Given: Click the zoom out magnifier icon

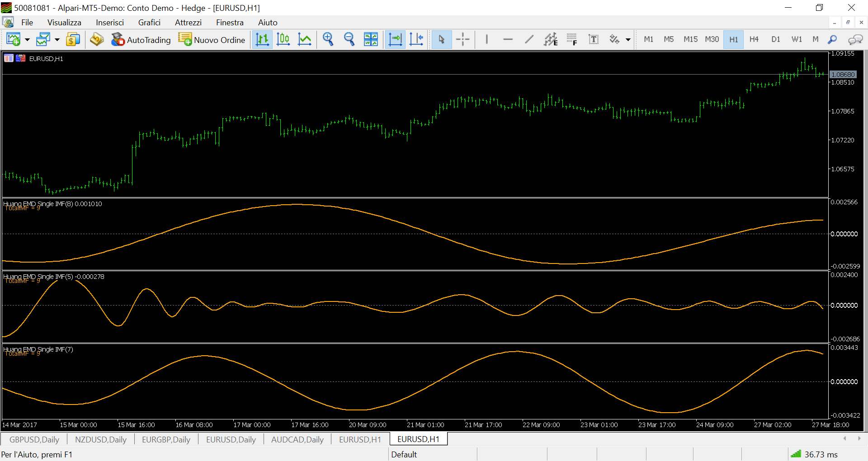Looking at the screenshot, I should point(349,40).
